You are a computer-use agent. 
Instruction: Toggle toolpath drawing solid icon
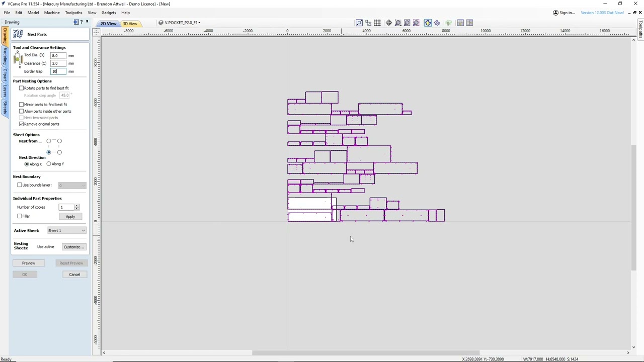pos(437,23)
